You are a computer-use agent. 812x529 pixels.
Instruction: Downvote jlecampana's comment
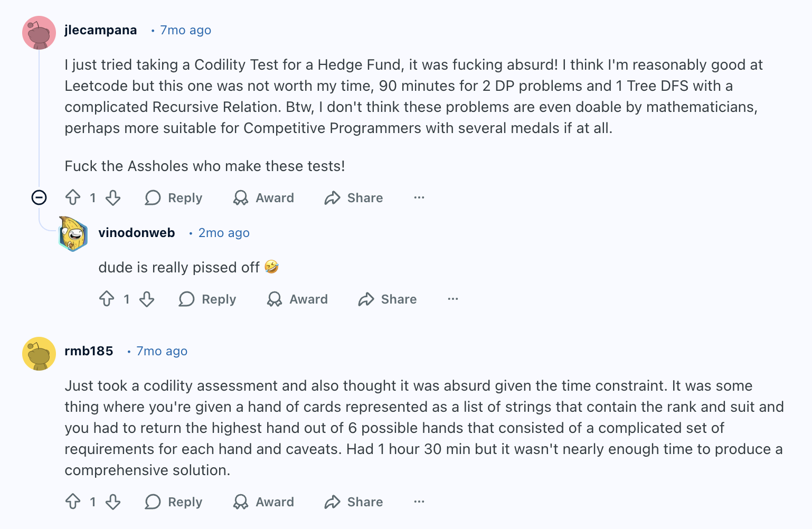coord(113,197)
